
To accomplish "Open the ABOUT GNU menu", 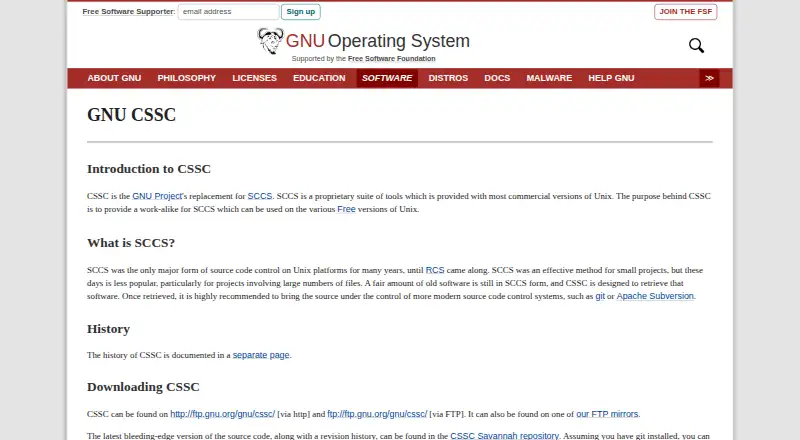I will coord(114,78).
